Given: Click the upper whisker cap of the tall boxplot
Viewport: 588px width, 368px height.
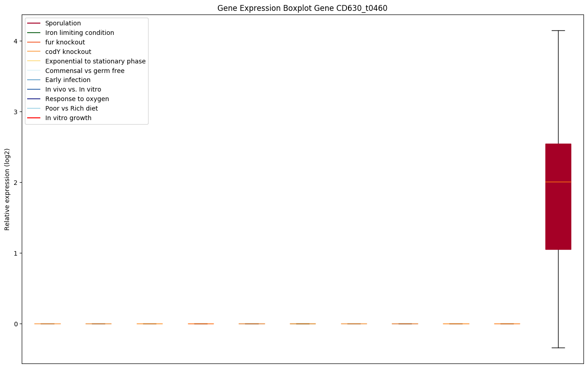Looking at the screenshot, I should [558, 30].
